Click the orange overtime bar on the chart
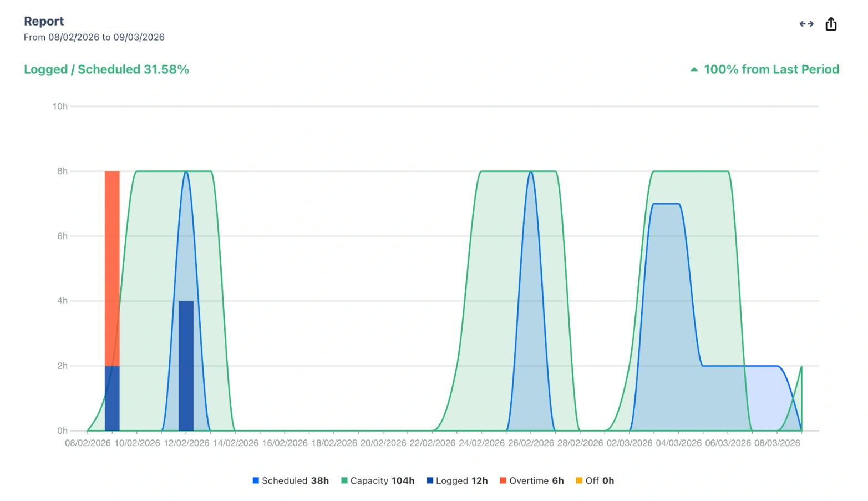Viewport: 868px width, 501px height. pyautogui.click(x=112, y=269)
